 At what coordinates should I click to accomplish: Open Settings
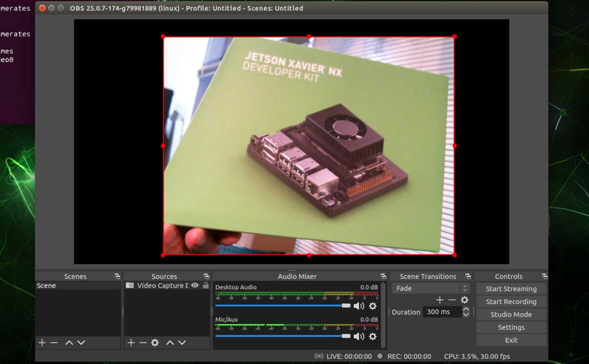click(x=511, y=327)
